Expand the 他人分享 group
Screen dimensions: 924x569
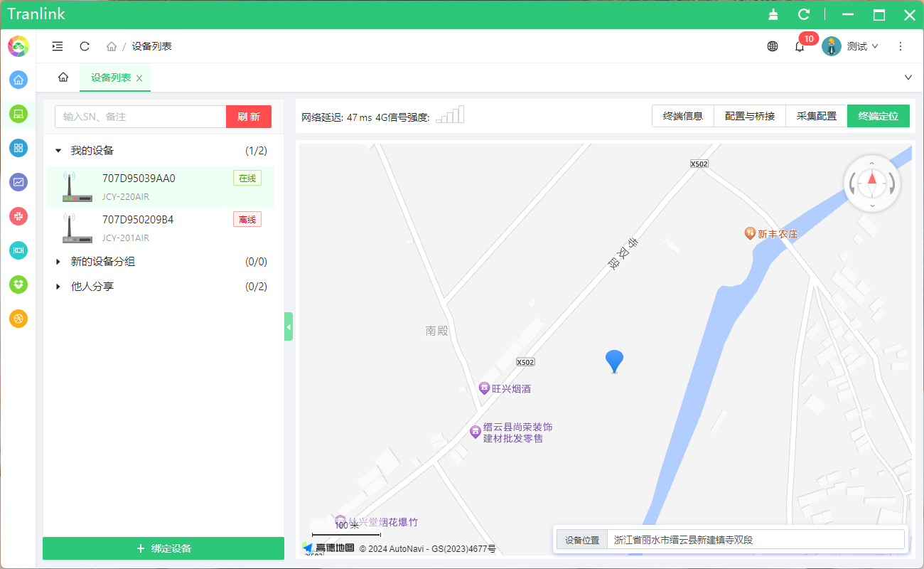[58, 287]
